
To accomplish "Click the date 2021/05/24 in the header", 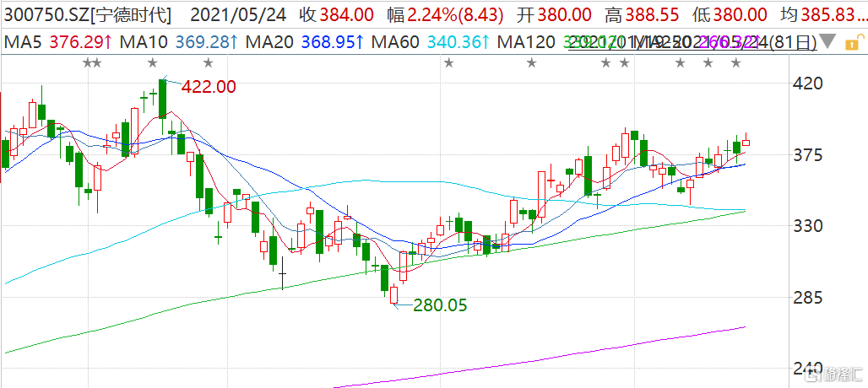I will click(239, 15).
